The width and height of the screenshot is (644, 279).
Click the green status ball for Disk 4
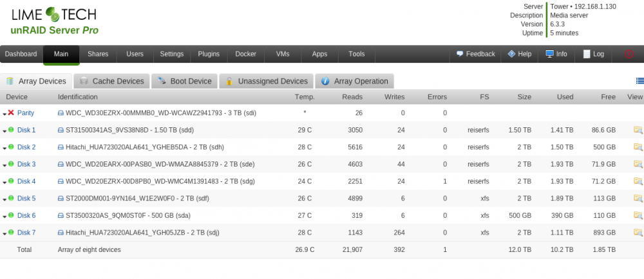(11, 181)
